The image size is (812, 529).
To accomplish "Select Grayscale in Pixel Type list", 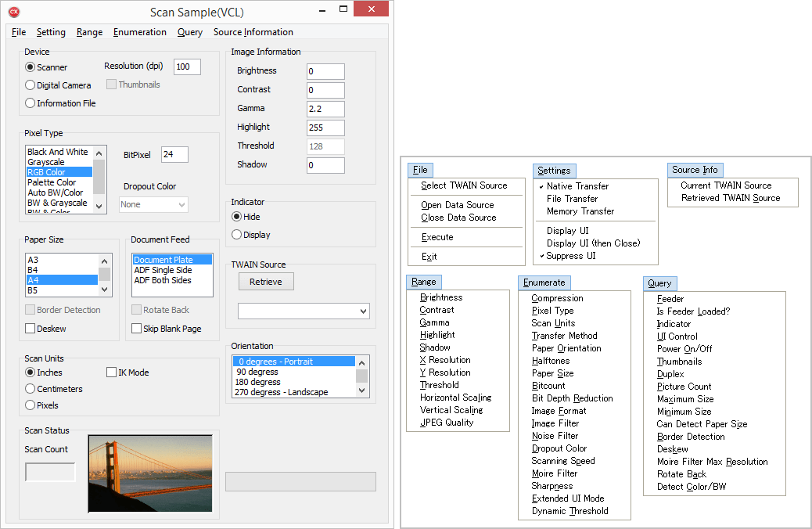I will 46,162.
